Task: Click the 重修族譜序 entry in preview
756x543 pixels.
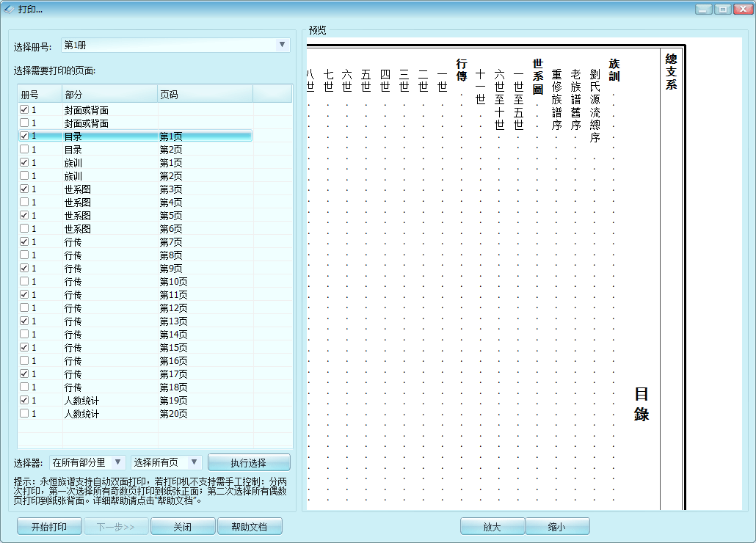Action: point(557,99)
